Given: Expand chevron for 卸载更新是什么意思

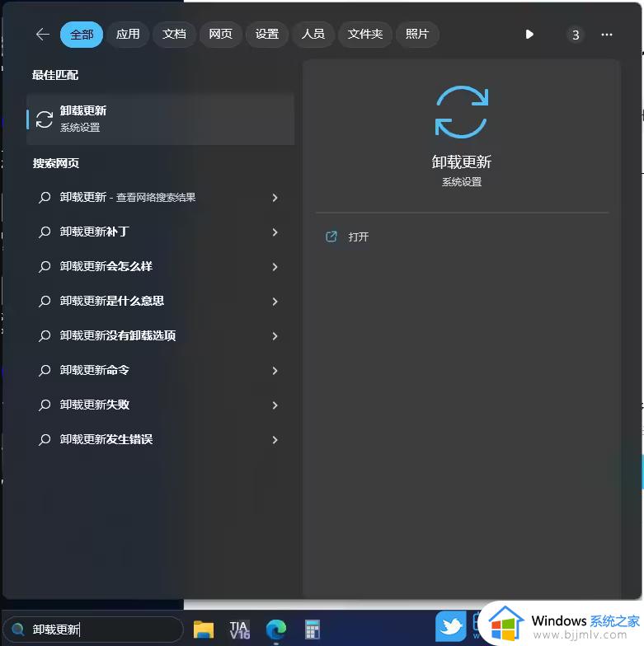Looking at the screenshot, I should point(275,302).
